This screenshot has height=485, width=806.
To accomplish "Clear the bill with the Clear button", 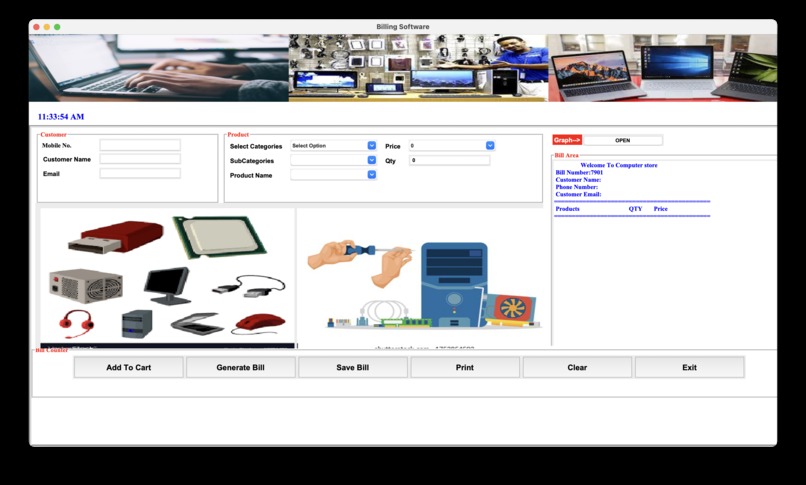I will [x=577, y=367].
